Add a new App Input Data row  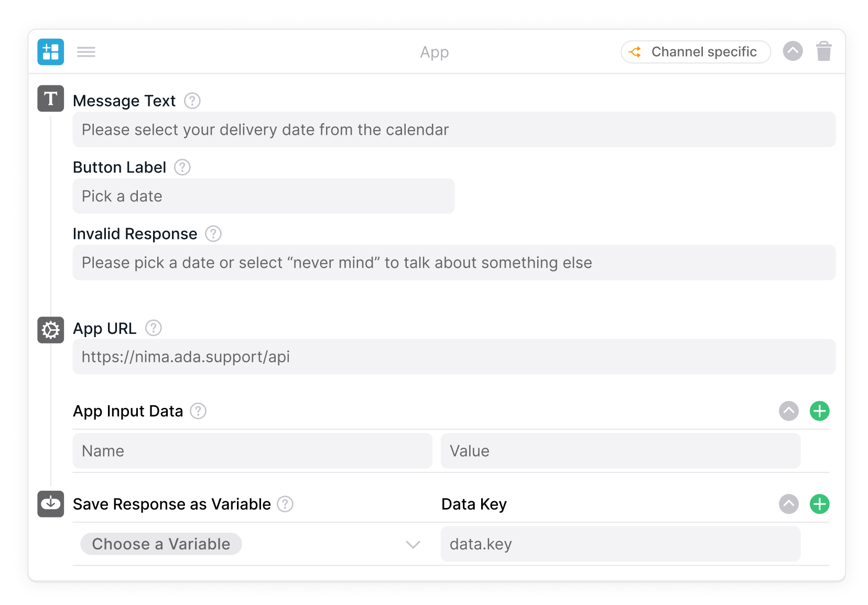pos(819,411)
